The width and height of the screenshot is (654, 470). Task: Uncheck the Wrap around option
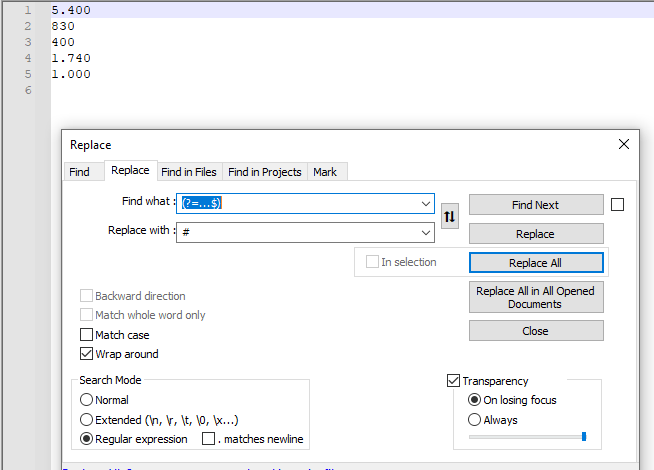(86, 354)
